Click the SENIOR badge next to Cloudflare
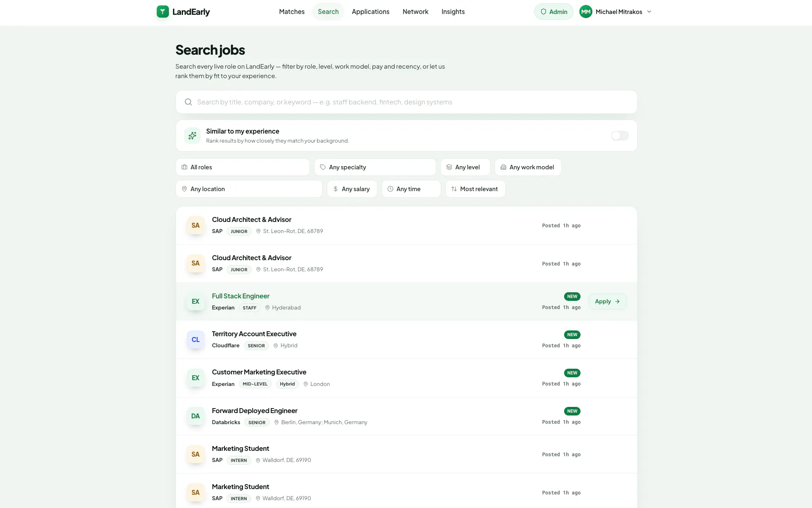 256,346
